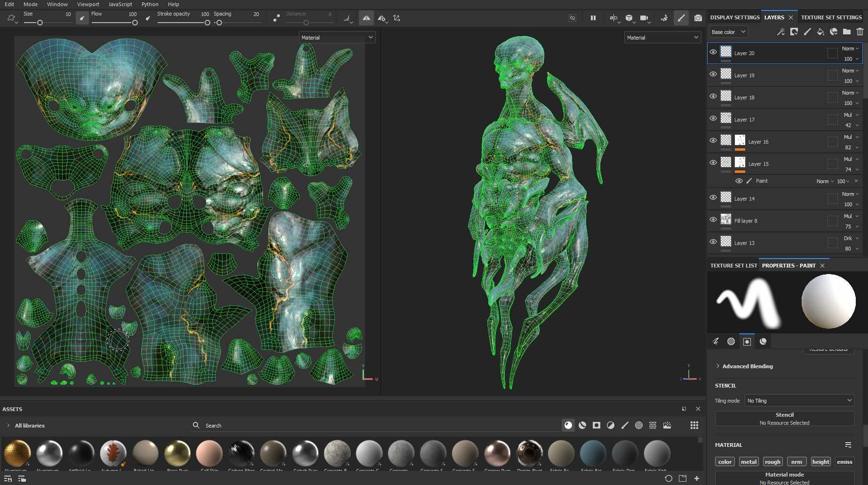This screenshot has width=868, height=485.
Task: Change assets thumbnail grid size icon
Action: (x=694, y=425)
